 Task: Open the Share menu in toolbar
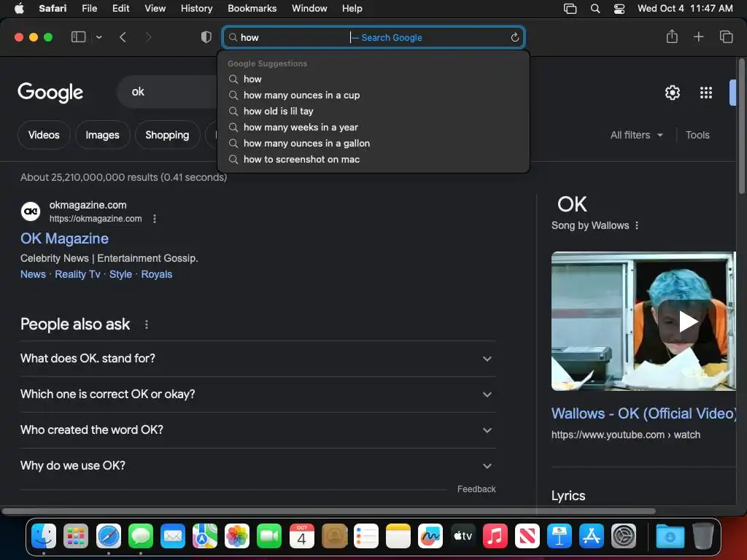(672, 36)
